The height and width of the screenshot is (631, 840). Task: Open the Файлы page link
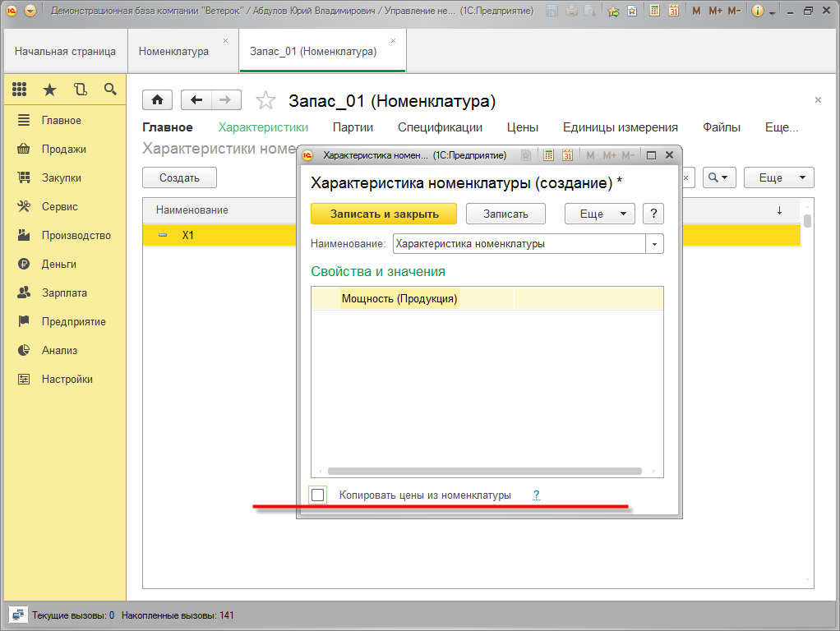[x=722, y=127]
